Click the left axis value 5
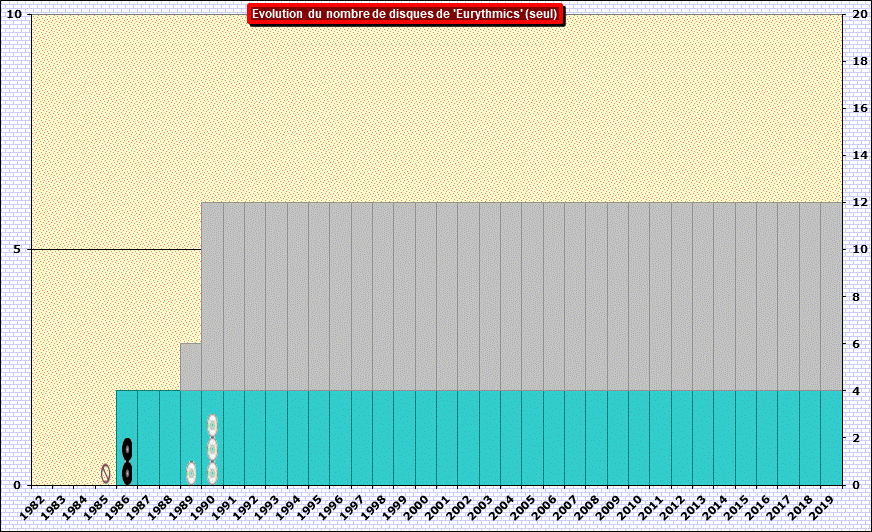 click(x=17, y=249)
